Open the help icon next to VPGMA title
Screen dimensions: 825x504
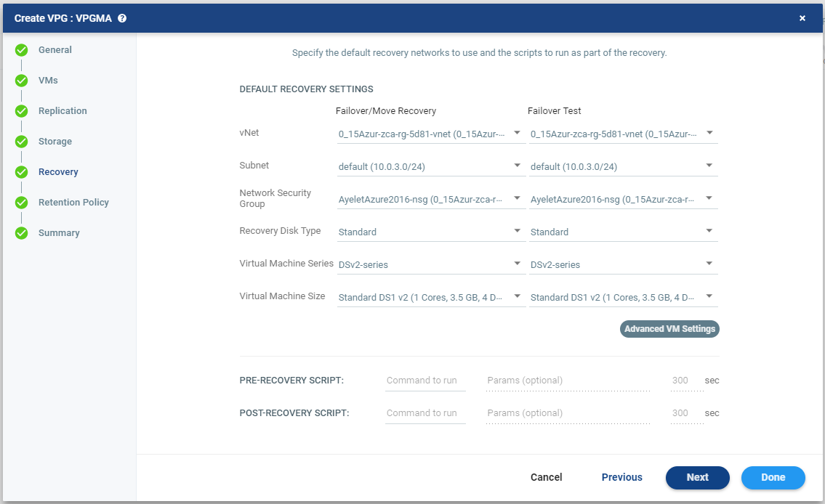pos(122,18)
